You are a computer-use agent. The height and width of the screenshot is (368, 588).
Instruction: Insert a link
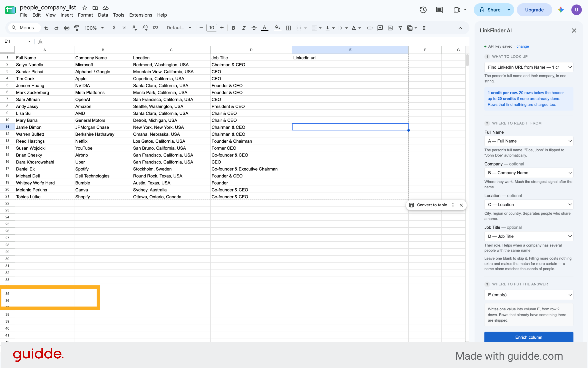370,28
